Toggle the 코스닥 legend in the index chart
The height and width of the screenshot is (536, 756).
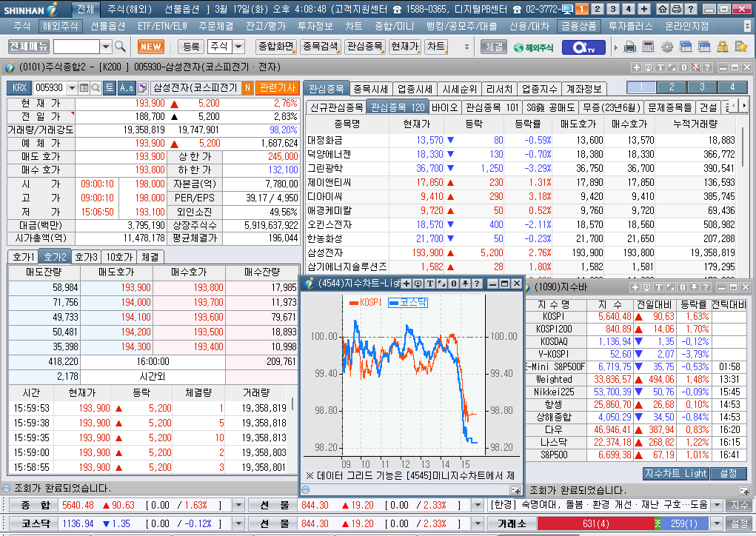[408, 302]
